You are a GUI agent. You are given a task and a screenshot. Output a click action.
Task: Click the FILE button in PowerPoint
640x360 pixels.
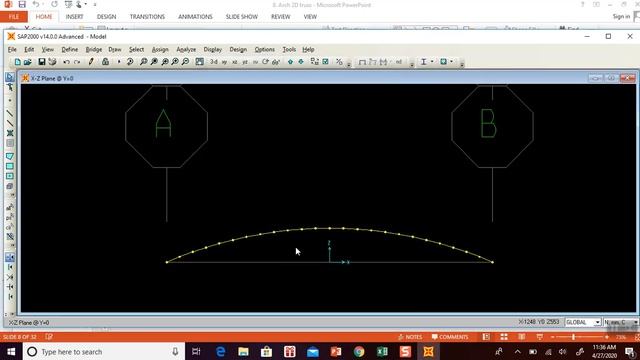pyautogui.click(x=14, y=17)
